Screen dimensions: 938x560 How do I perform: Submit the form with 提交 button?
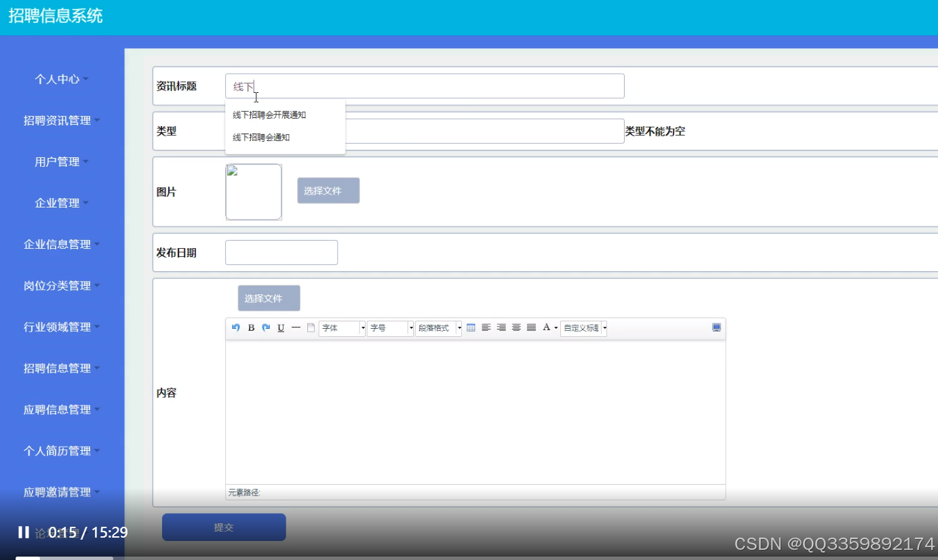pos(224,527)
